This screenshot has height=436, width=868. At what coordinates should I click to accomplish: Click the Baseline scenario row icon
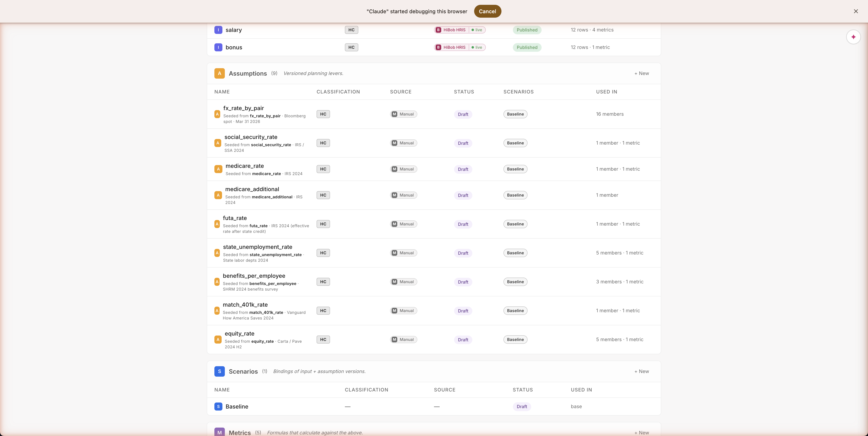click(218, 406)
